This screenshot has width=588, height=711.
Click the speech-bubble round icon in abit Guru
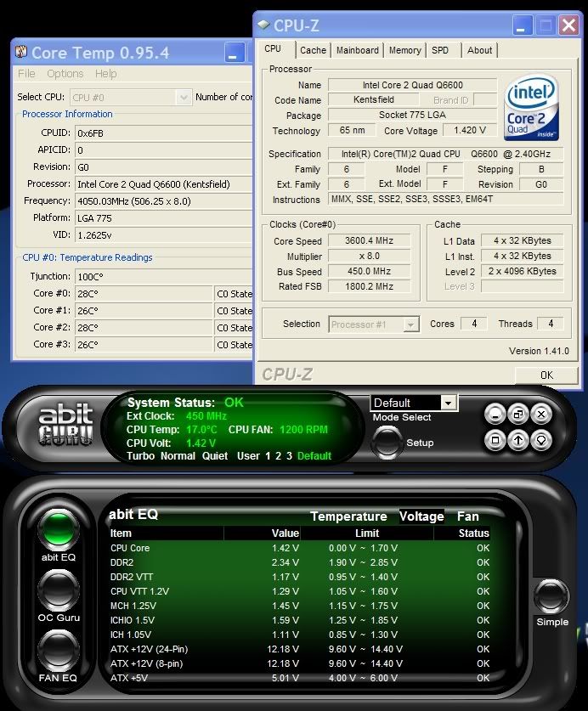(541, 440)
